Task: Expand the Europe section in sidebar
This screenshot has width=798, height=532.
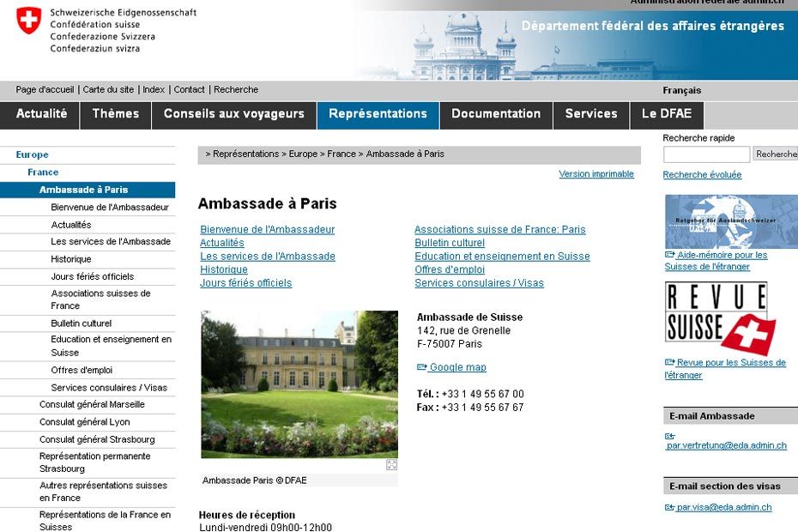Action: 32,154
